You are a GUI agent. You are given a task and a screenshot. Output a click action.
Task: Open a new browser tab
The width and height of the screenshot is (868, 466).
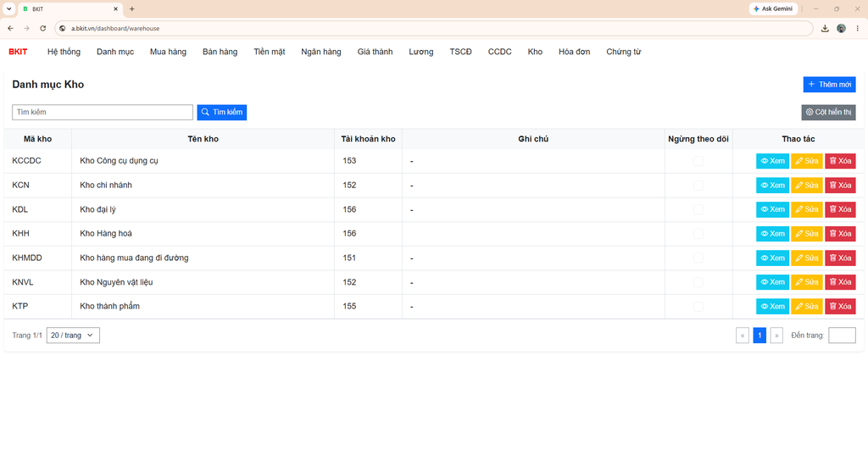pos(131,8)
